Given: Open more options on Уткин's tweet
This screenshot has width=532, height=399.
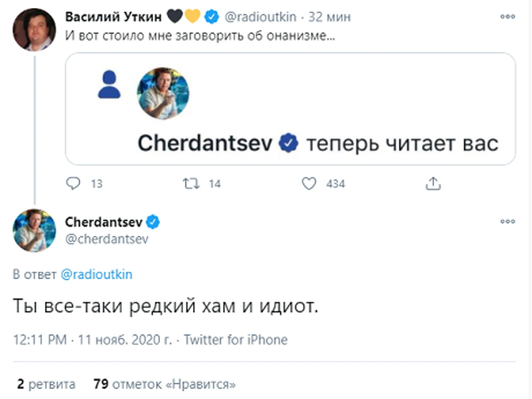Looking at the screenshot, I should tap(508, 16).
